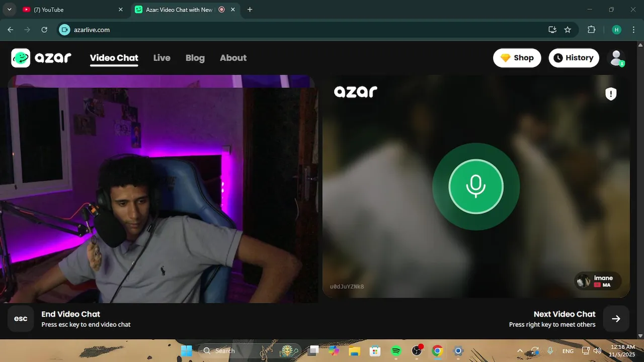The image size is (644, 362).
Task: Open imane's profile badge
Action: pos(598,281)
